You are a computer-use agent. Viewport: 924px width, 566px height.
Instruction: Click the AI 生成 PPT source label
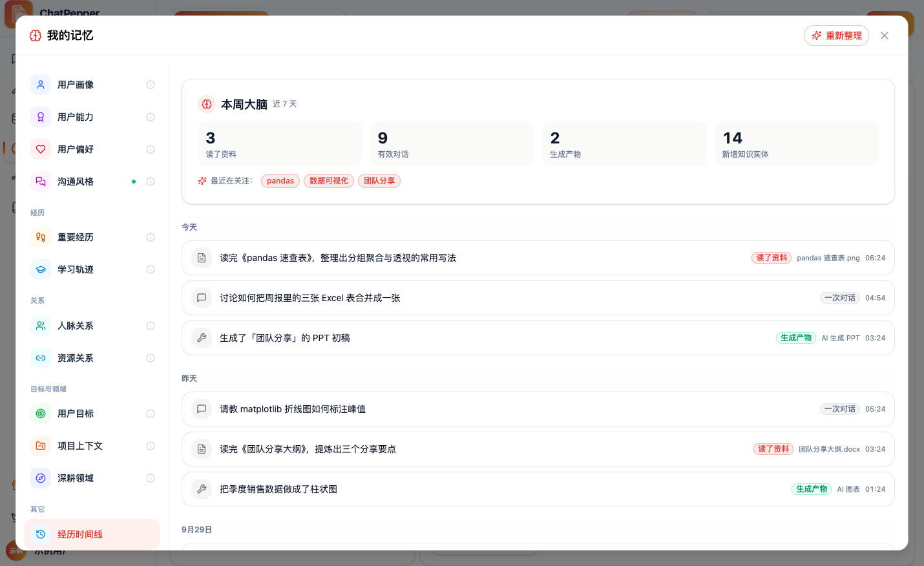tap(841, 338)
